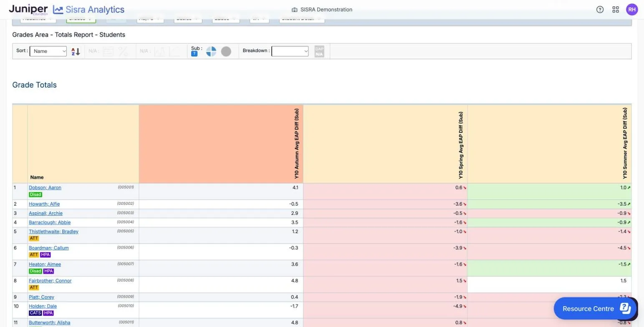
Task: Open student Dobson; Aaron
Action: point(45,188)
